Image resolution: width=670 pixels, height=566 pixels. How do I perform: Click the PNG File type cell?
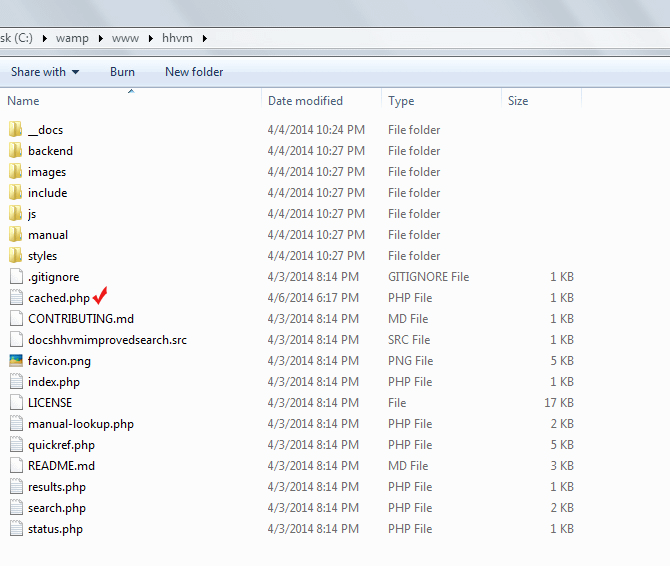click(411, 361)
